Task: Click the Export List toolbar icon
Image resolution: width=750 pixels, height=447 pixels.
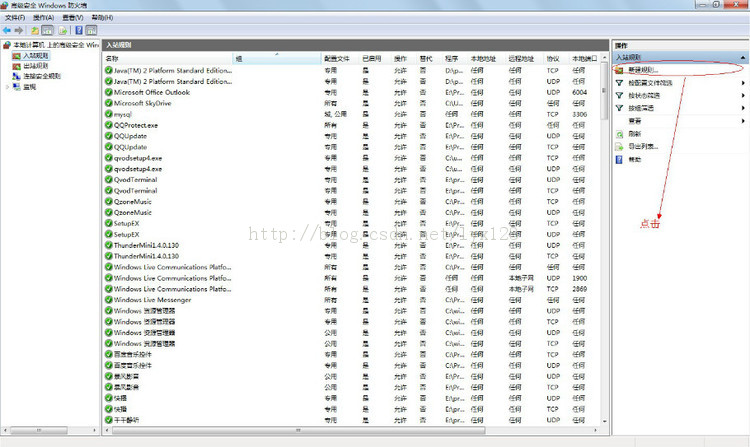Action: [x=63, y=30]
